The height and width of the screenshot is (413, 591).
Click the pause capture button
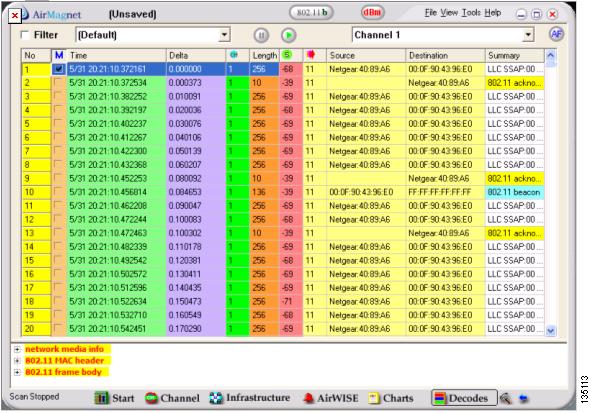coord(261,35)
